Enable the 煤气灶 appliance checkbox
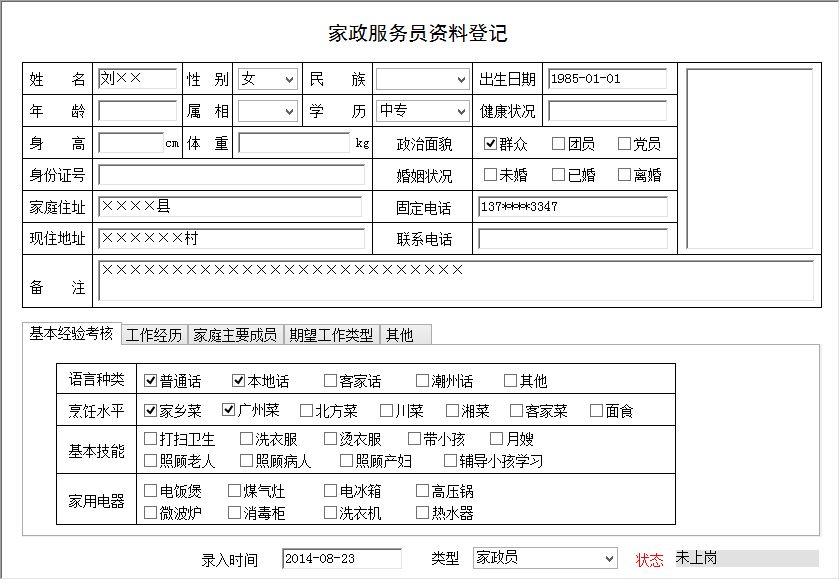The width and height of the screenshot is (840, 580). [235, 491]
